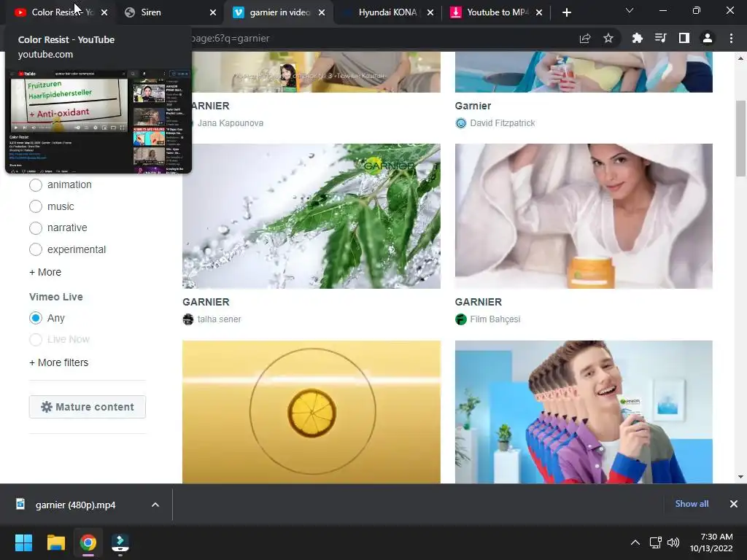Open the Chrome profile icon

[x=708, y=38]
